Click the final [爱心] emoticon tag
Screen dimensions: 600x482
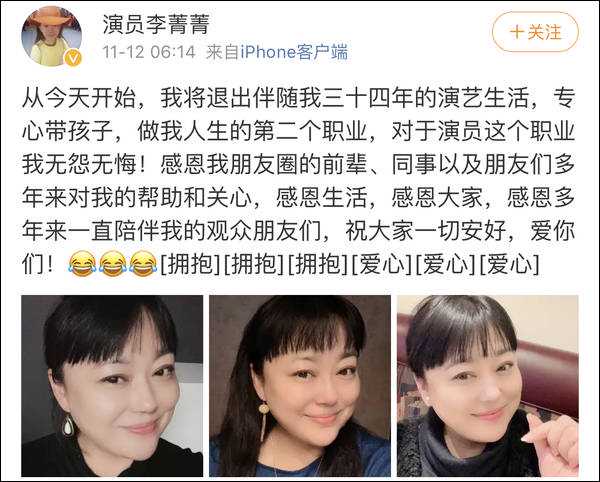point(509,264)
